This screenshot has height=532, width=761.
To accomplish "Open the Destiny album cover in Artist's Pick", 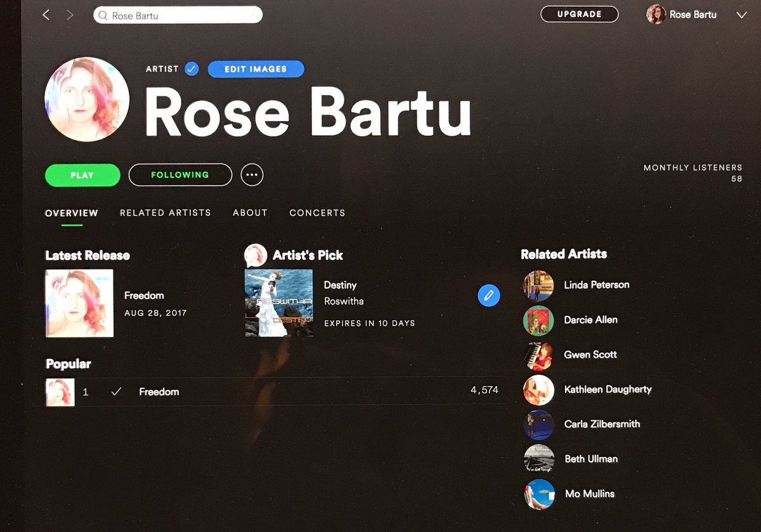I will coord(278,303).
